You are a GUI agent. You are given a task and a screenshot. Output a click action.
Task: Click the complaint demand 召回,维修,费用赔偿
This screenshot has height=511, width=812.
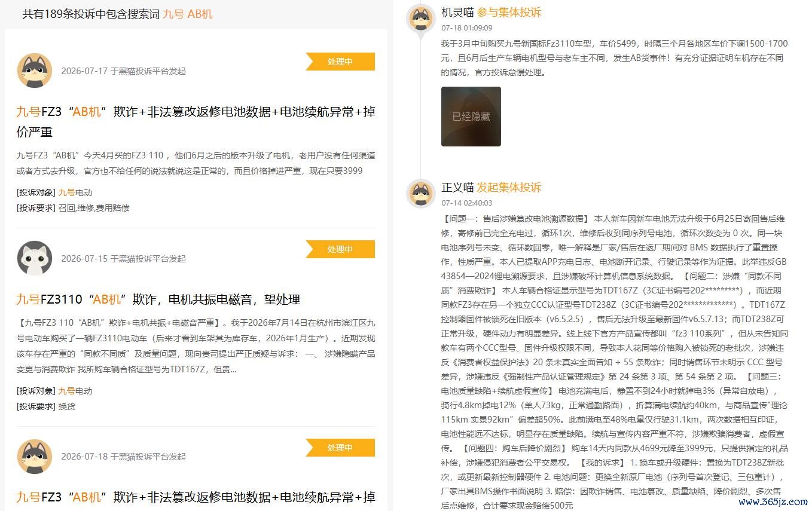[x=94, y=208]
